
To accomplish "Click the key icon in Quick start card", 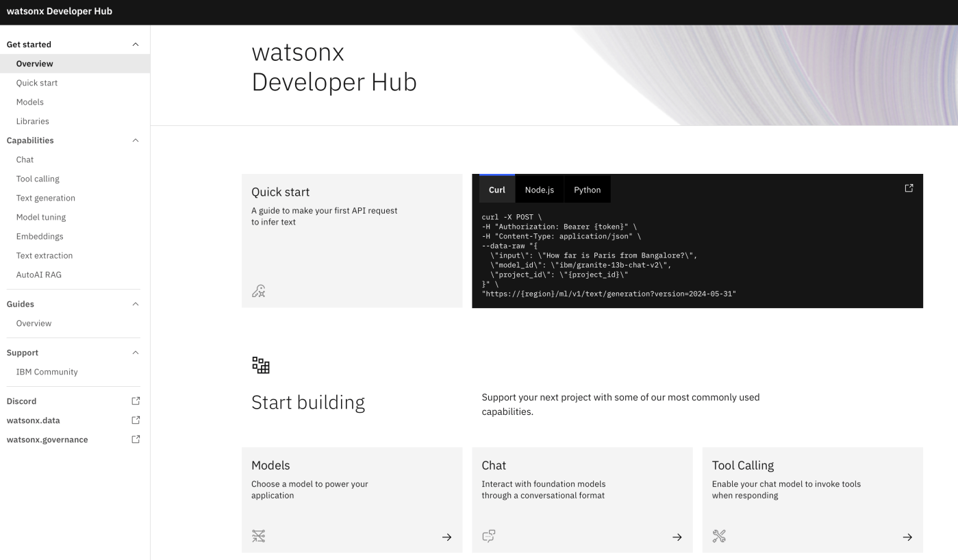I will coord(258,292).
